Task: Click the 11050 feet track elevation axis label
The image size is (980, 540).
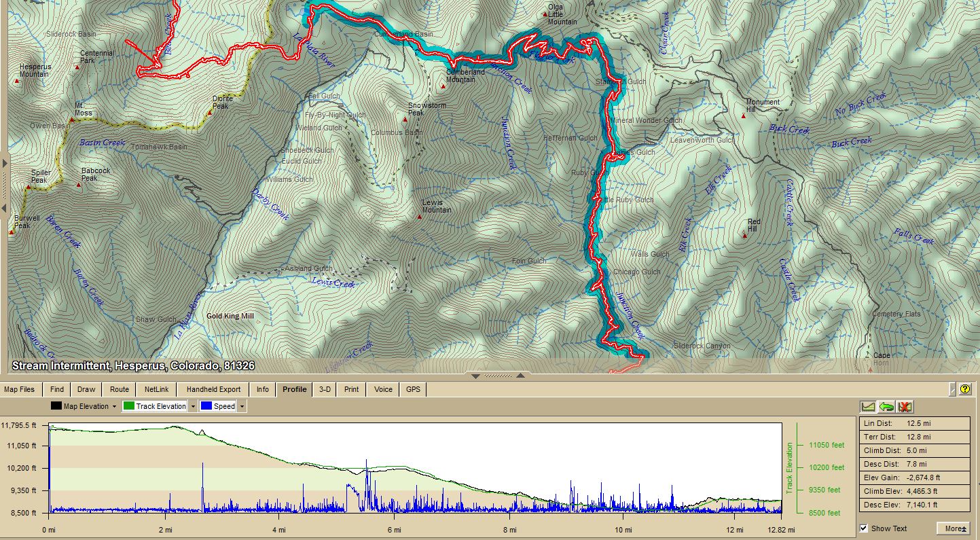Action: tap(827, 445)
